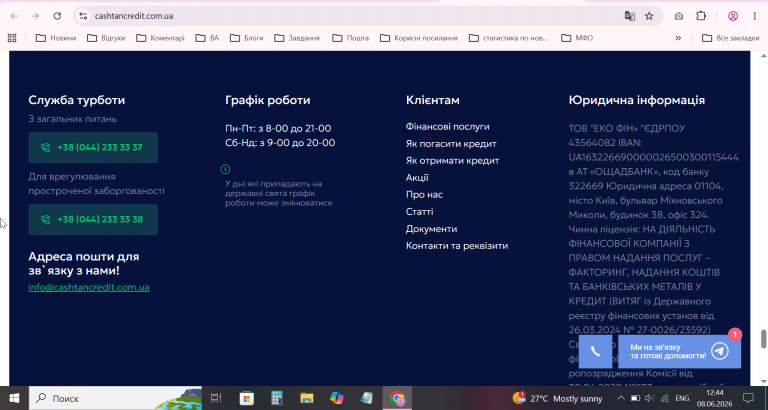Click the Windows search box Поиск
Image resolution: width=768 pixels, height=410 pixels.
pyautogui.click(x=115, y=398)
